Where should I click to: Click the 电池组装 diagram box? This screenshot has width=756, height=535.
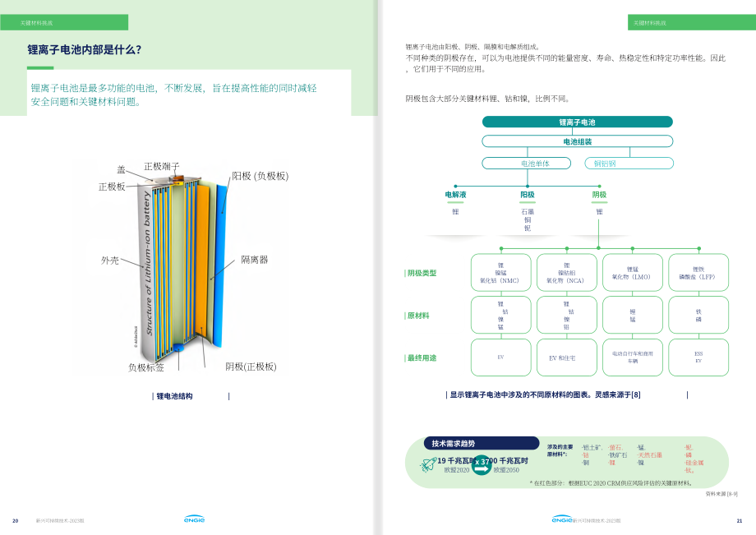(x=577, y=141)
